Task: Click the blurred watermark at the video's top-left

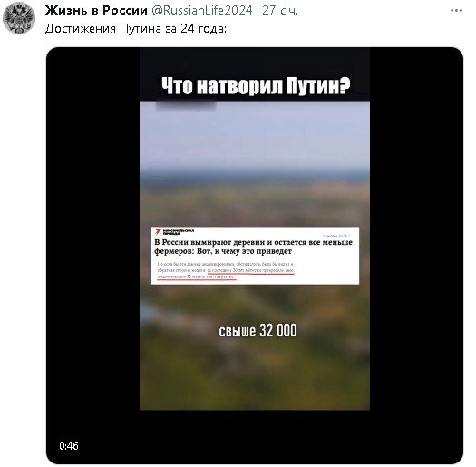Action: click(x=186, y=105)
